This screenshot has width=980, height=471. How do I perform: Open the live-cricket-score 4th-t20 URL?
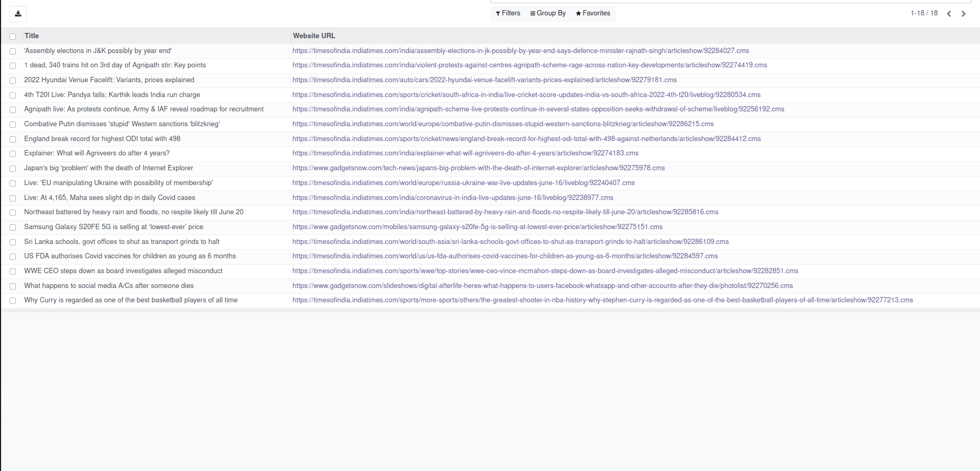click(x=526, y=95)
